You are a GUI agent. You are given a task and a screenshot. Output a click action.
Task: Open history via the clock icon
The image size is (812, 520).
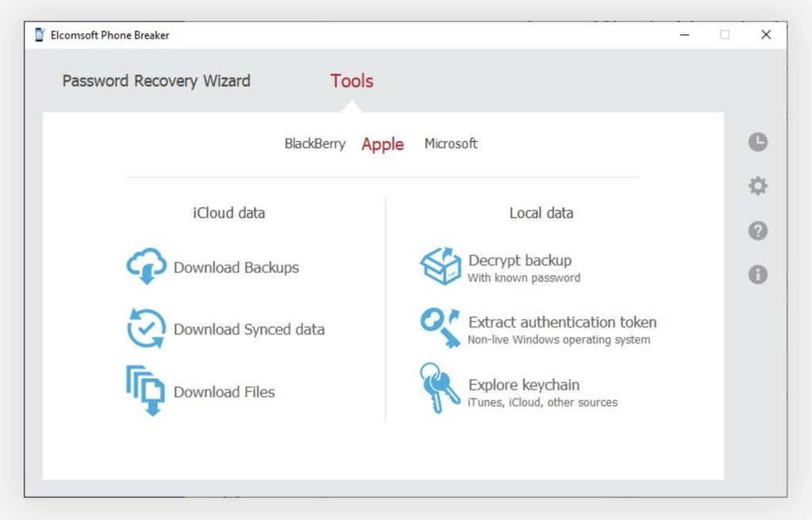[x=758, y=142]
